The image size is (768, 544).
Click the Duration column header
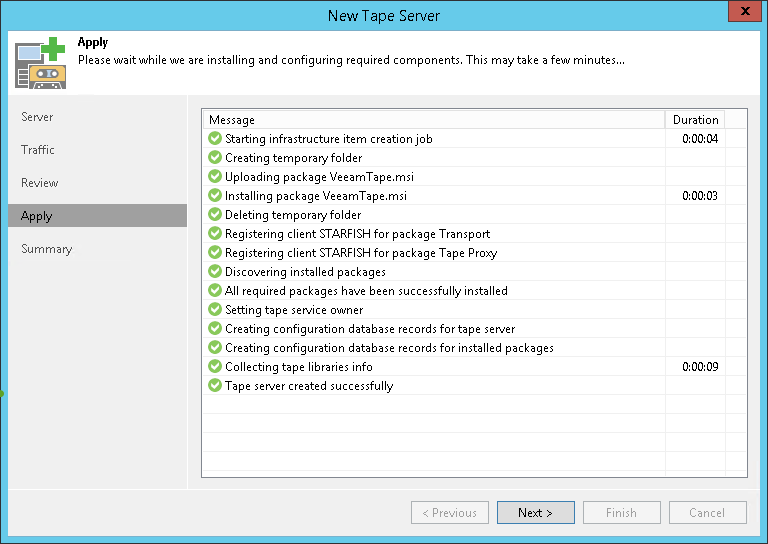(695, 120)
